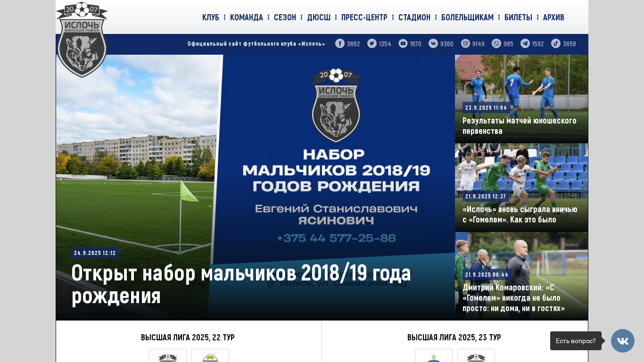This screenshot has width=644, height=362.
Task: Open the TikTok profile icon
Action: coord(556,43)
